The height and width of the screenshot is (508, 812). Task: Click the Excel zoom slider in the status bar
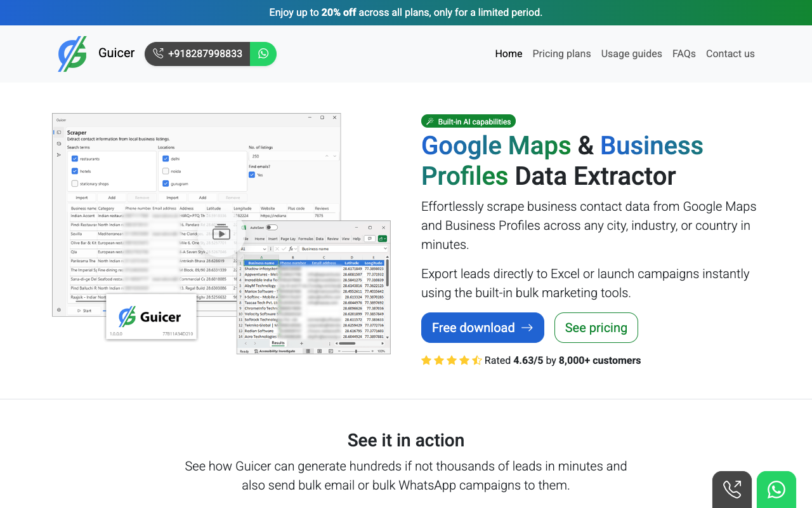tap(356, 351)
